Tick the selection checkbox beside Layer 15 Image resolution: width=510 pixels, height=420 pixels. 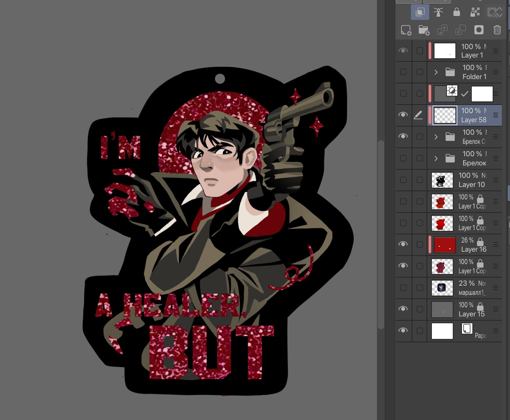click(x=420, y=309)
